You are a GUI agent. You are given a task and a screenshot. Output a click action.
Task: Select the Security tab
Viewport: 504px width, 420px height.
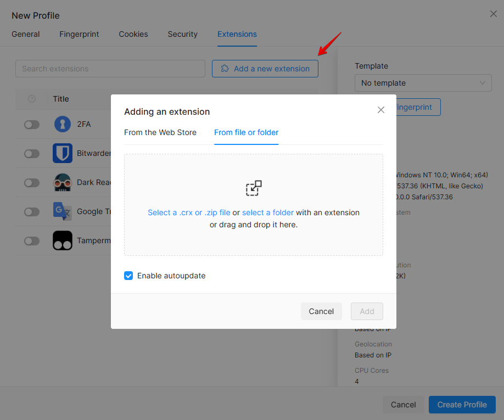[183, 34]
